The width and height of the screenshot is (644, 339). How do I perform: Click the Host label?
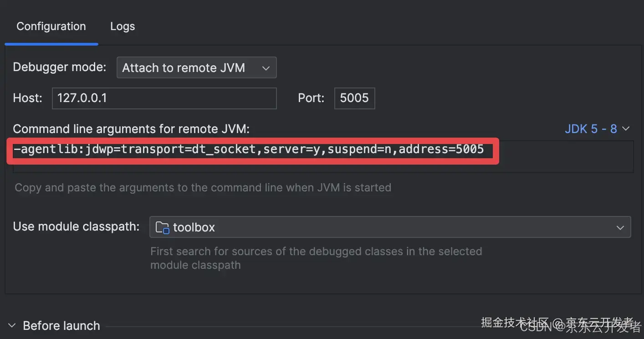point(27,98)
